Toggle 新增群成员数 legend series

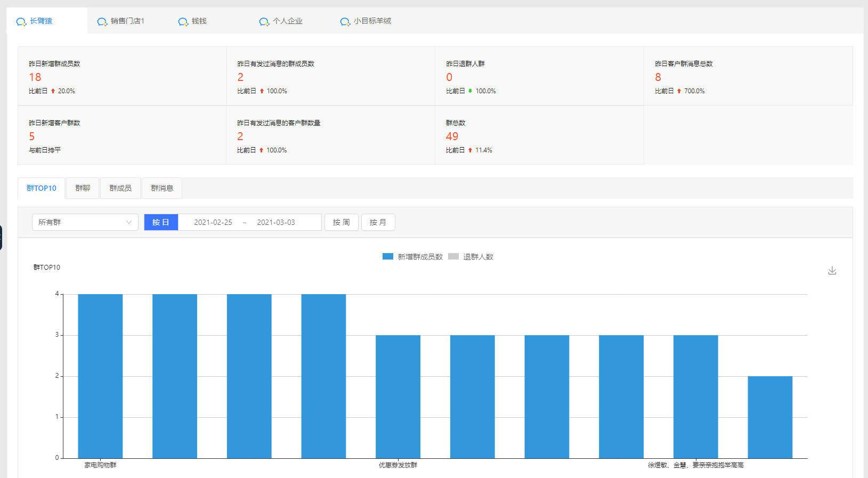tap(412, 257)
